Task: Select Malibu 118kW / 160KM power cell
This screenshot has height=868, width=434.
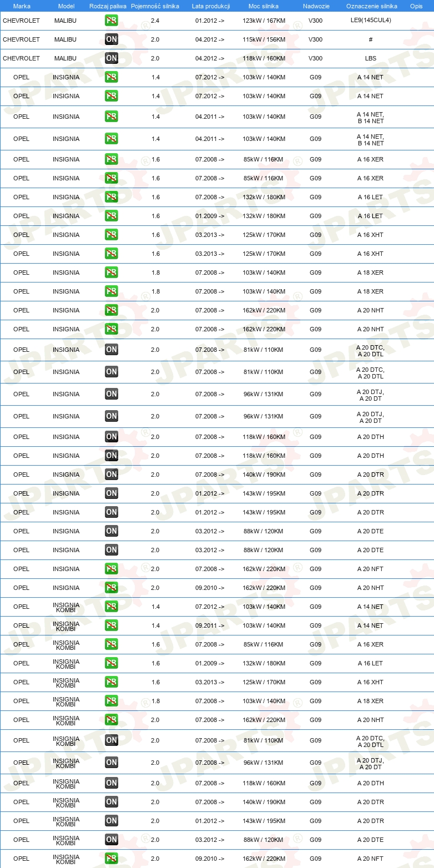Action: [264, 58]
